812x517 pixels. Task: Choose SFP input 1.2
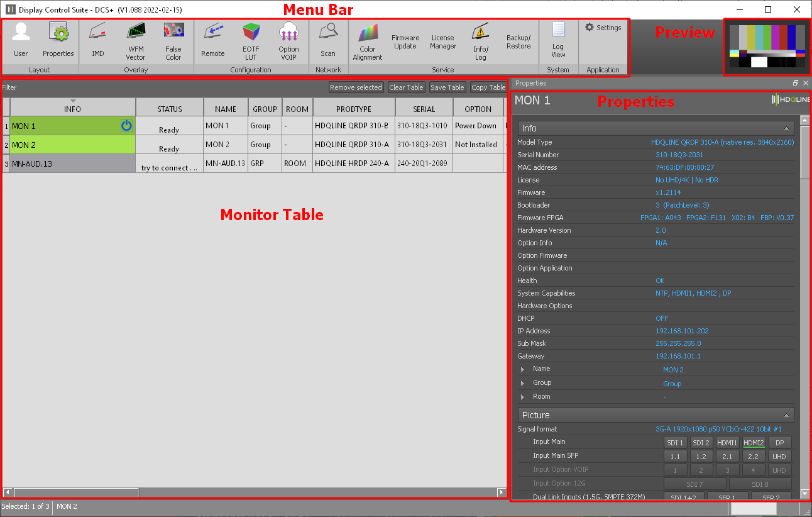[x=701, y=457]
